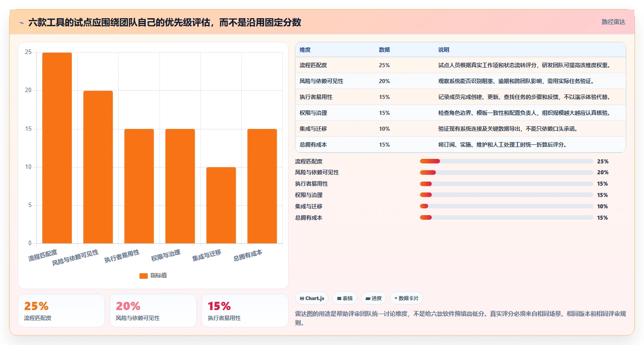Click the 总拥有成本 label in progress list
This screenshot has height=345, width=644.
tap(309, 218)
